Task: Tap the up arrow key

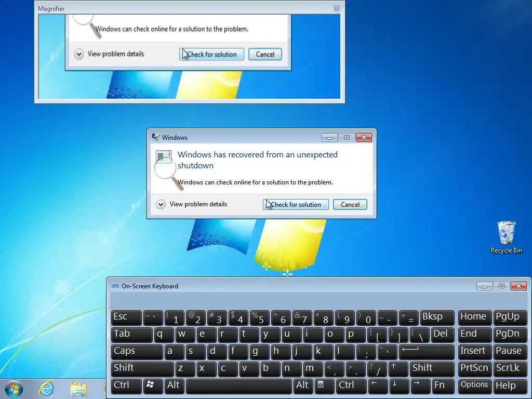Action: [398, 369]
